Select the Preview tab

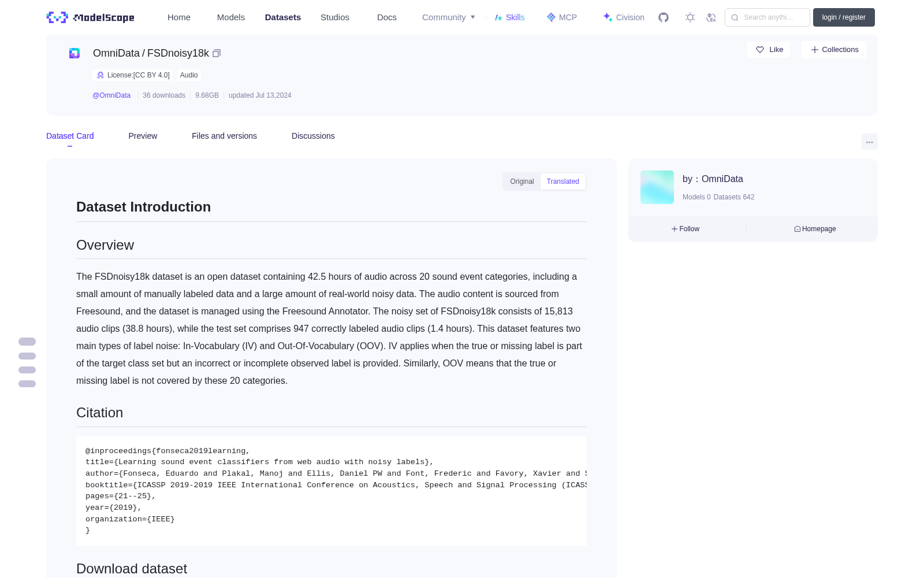[143, 136]
